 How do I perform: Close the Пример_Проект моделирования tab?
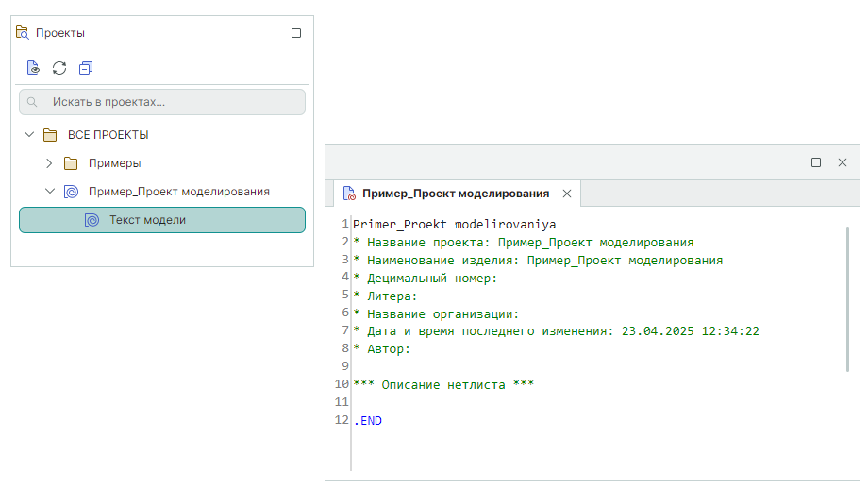[567, 194]
